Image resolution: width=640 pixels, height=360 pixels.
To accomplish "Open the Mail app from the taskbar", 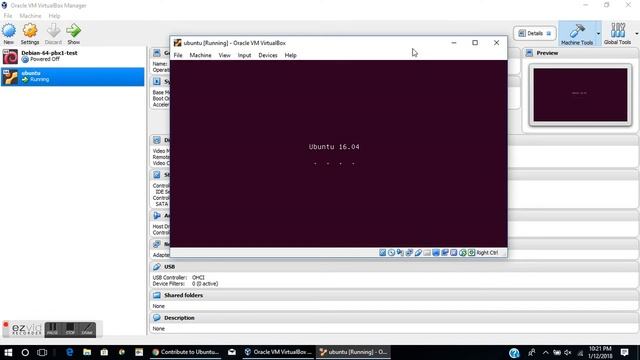I will point(232,352).
